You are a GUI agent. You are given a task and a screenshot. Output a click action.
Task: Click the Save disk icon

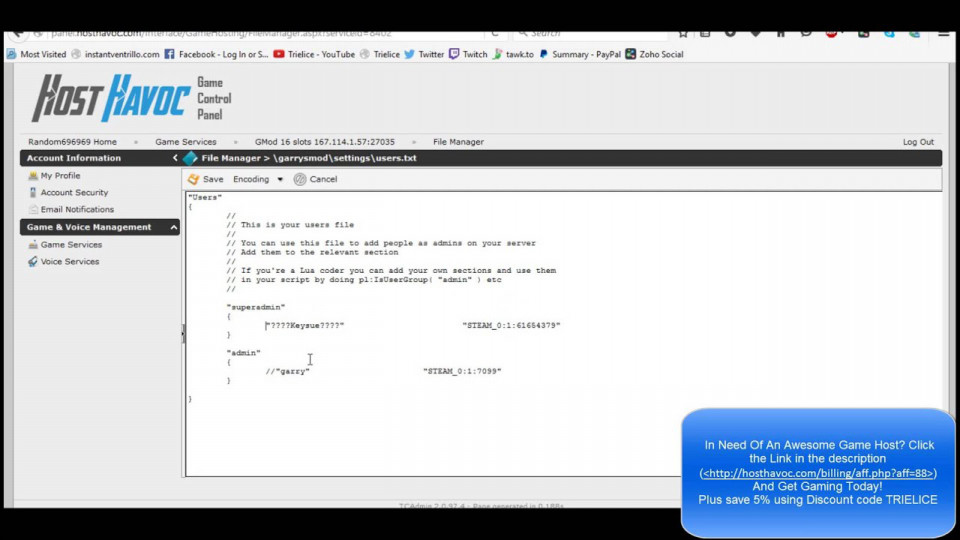193,179
